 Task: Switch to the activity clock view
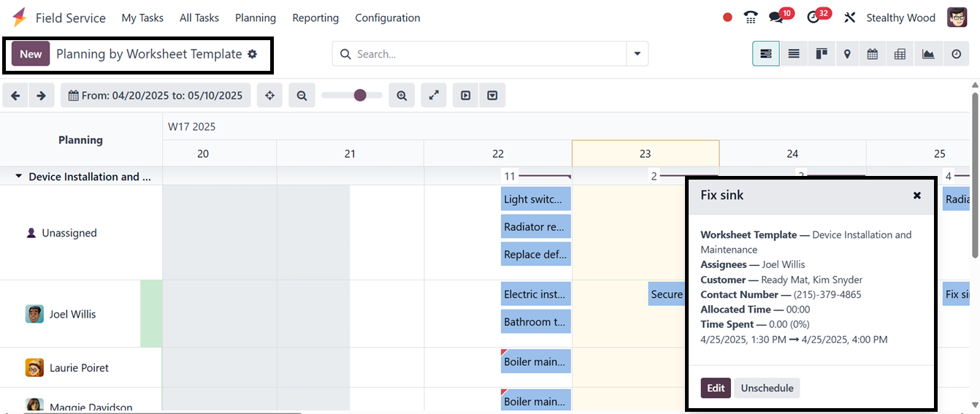[957, 54]
